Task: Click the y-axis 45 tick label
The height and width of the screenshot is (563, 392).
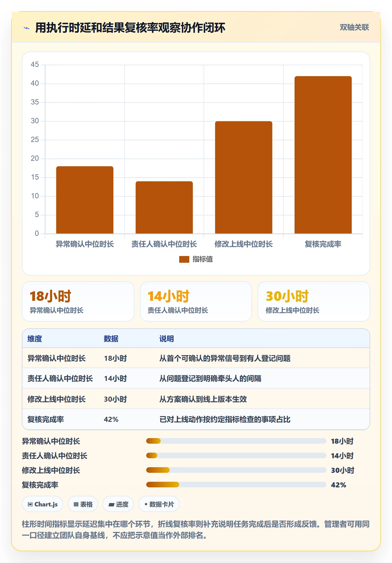Action: (35, 65)
